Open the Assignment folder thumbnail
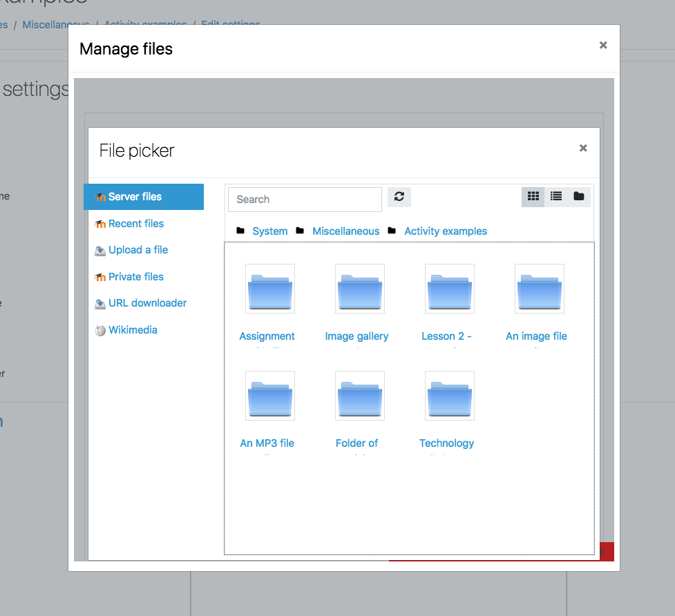 [x=270, y=289]
